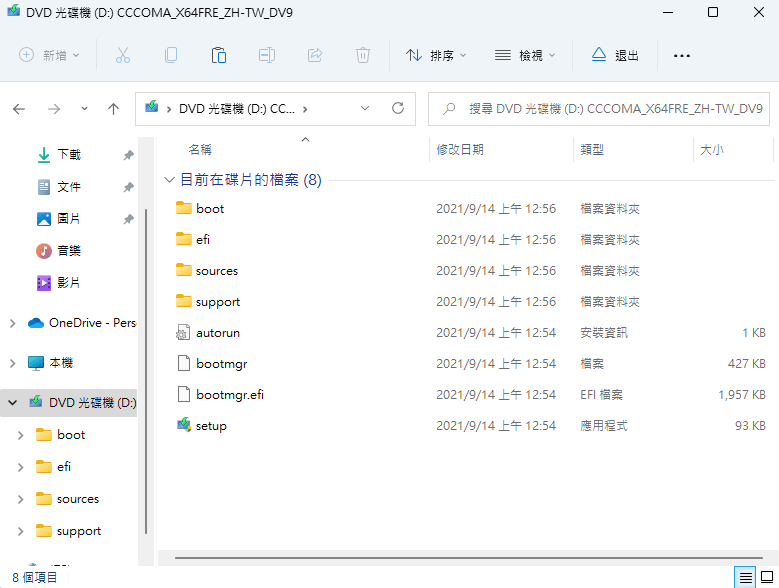
Task: Sort by the 類型 column header
Action: [592, 149]
